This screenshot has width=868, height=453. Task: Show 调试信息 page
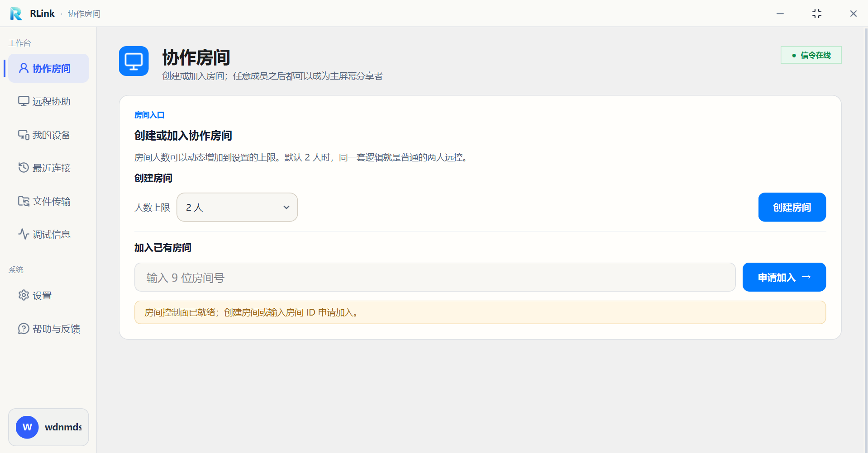(x=48, y=234)
